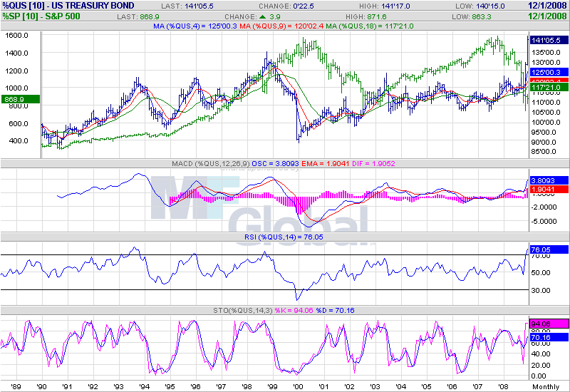This screenshot has width=570, height=392.
Task: Click the MA (%QUS,18) = 117'21.0 legend
Action: click(x=370, y=26)
